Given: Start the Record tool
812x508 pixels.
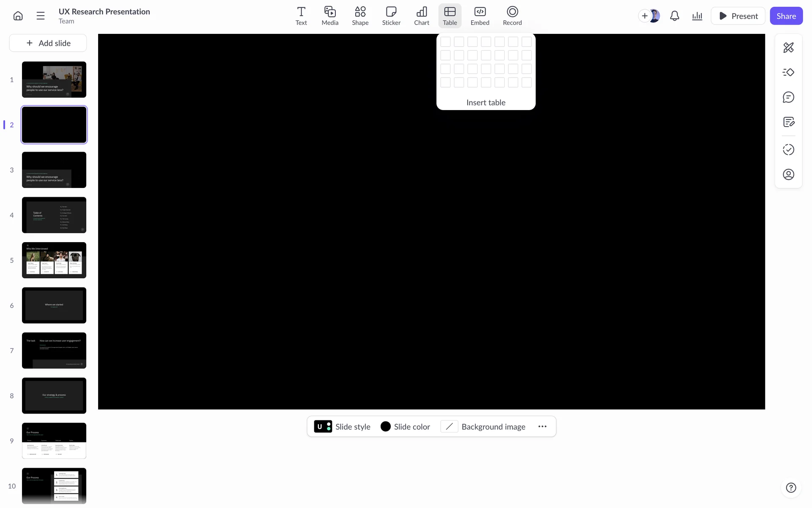Looking at the screenshot, I should click(x=512, y=16).
